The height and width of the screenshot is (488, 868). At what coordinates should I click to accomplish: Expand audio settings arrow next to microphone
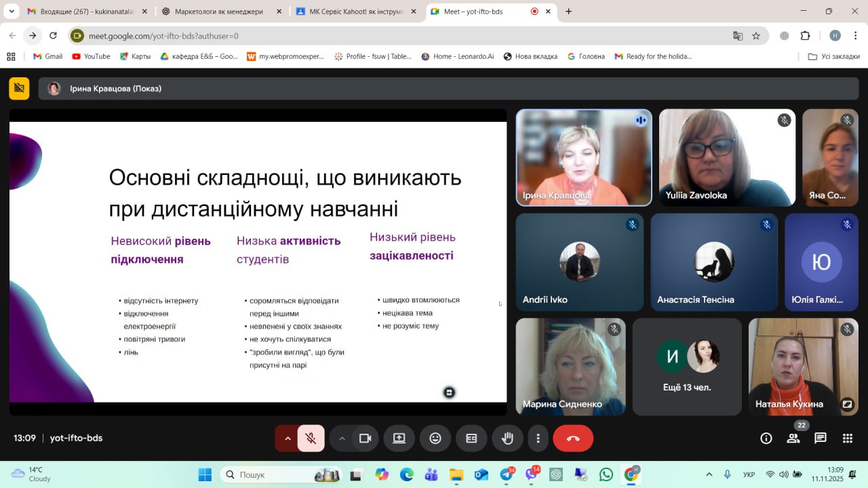pos(288,439)
